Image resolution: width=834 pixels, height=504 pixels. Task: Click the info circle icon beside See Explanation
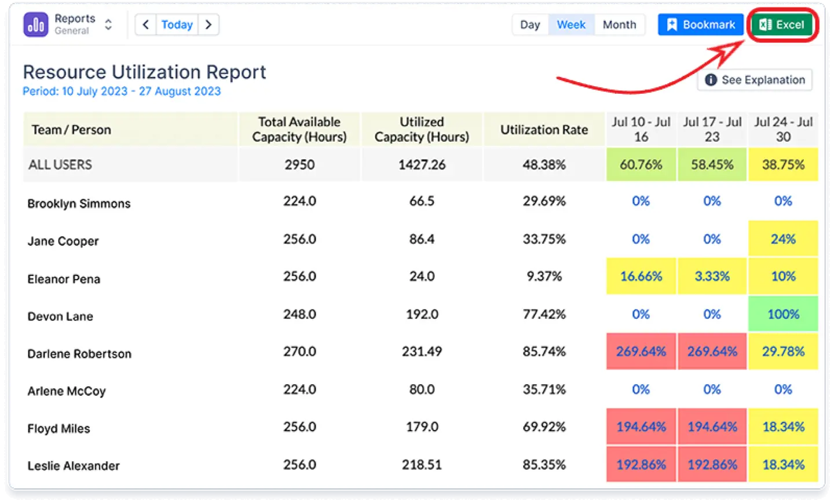[x=711, y=80]
